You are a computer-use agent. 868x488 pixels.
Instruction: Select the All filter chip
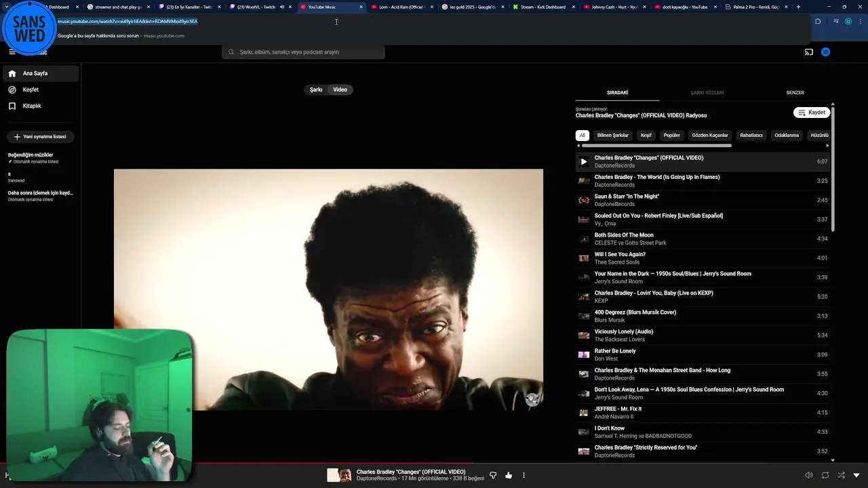coord(582,136)
